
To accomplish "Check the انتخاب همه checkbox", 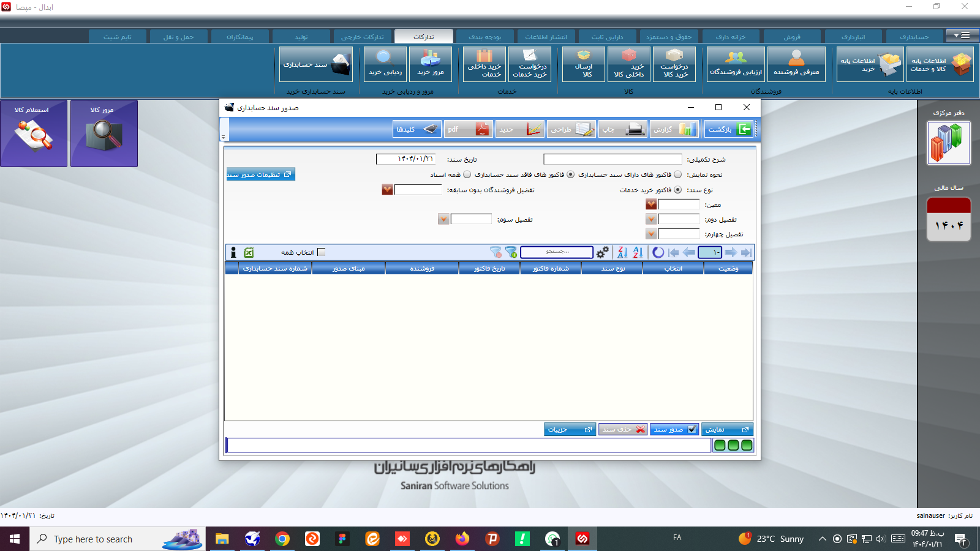I will 321,252.
